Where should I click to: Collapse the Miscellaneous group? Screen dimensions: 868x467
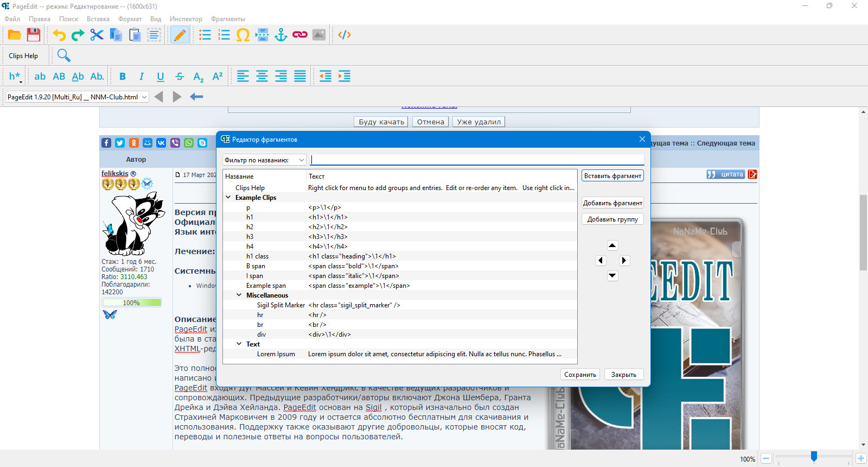(239, 295)
